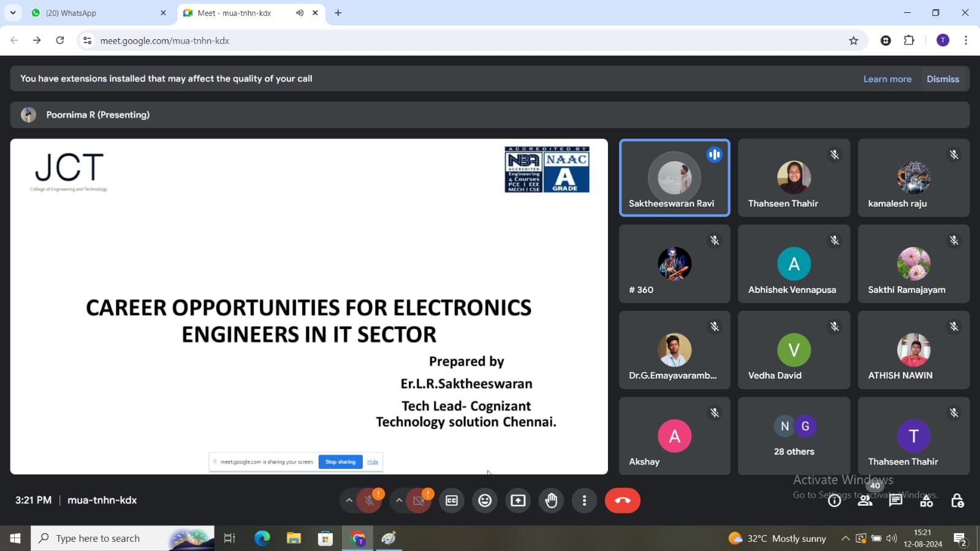Toggle the microphone mute button

pyautogui.click(x=369, y=501)
